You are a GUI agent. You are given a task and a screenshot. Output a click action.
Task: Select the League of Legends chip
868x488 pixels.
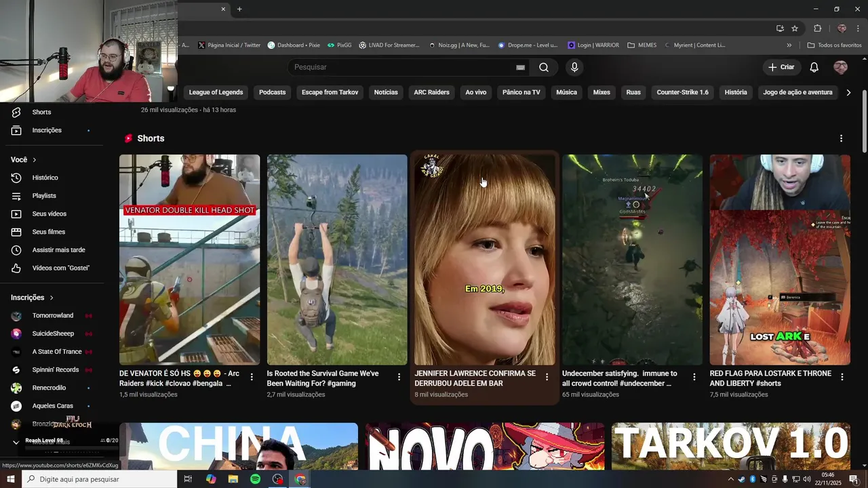coord(216,92)
